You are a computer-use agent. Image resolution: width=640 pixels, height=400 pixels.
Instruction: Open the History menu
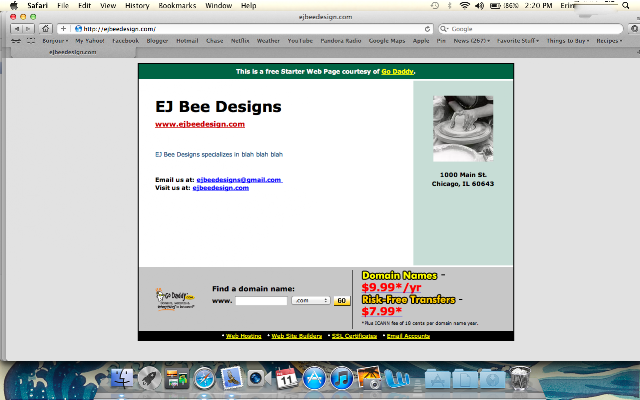(137, 5)
